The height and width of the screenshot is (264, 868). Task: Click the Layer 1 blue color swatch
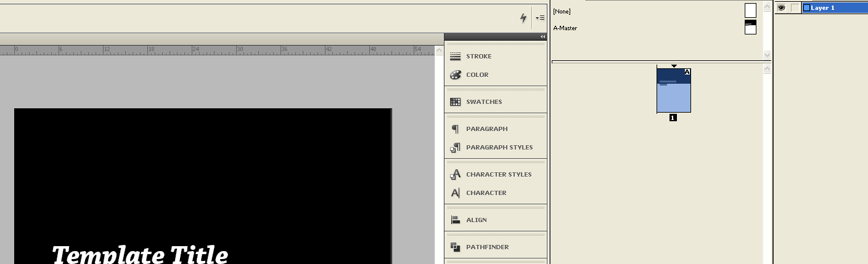click(806, 8)
